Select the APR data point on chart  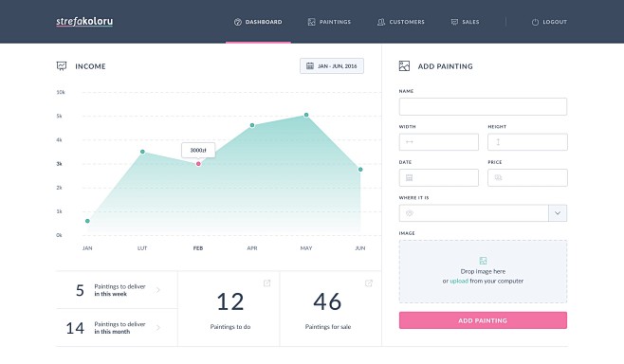click(252, 125)
